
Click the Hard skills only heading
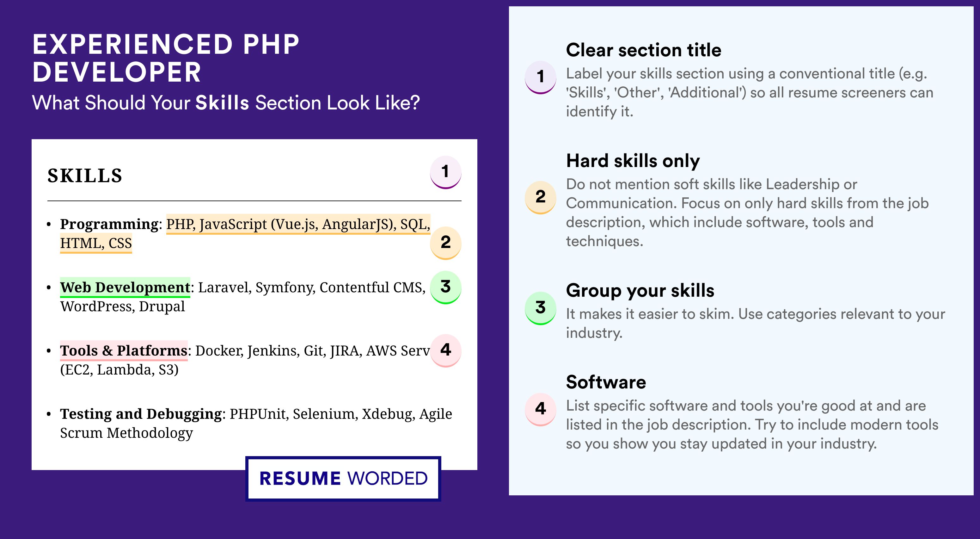pos(633,161)
